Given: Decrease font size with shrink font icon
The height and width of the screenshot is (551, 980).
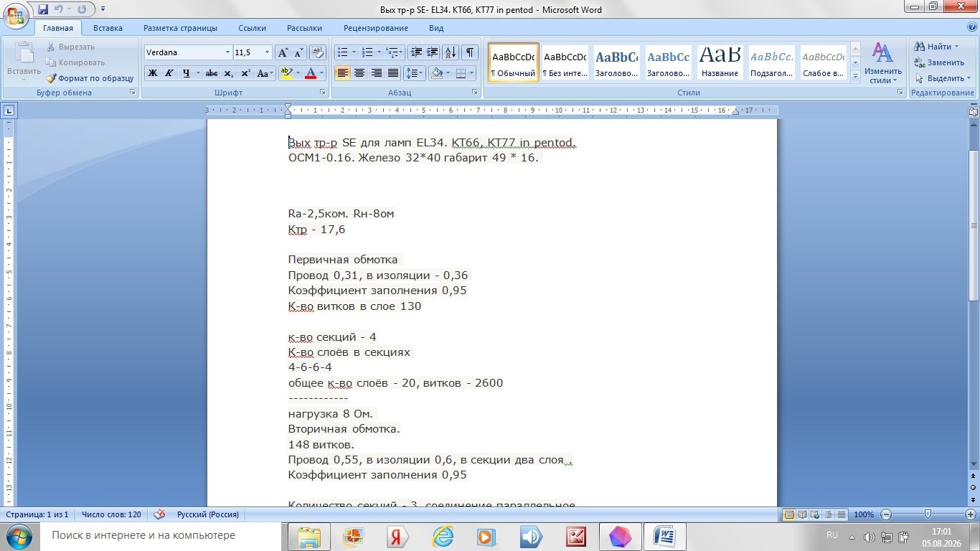Looking at the screenshot, I should (x=298, y=52).
